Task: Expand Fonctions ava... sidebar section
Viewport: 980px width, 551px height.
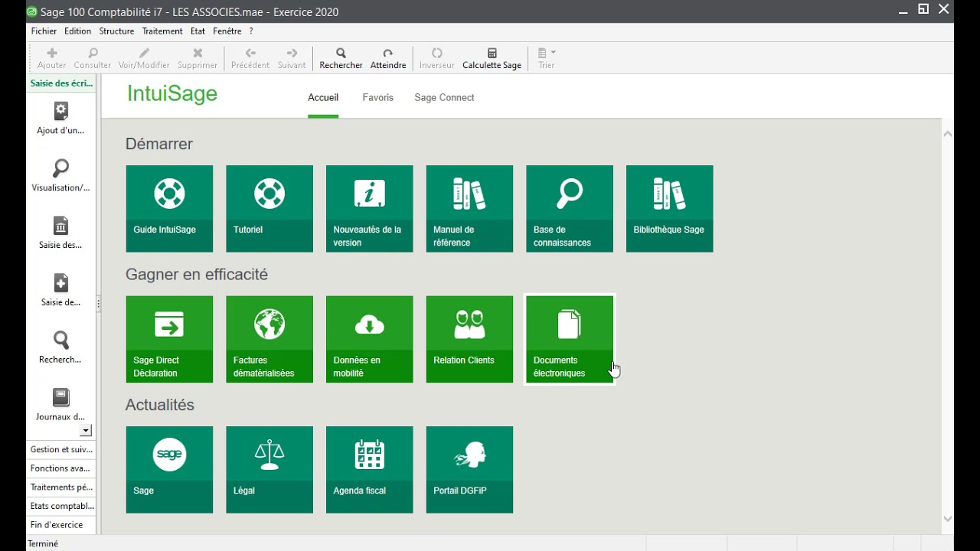Action: pos(61,468)
